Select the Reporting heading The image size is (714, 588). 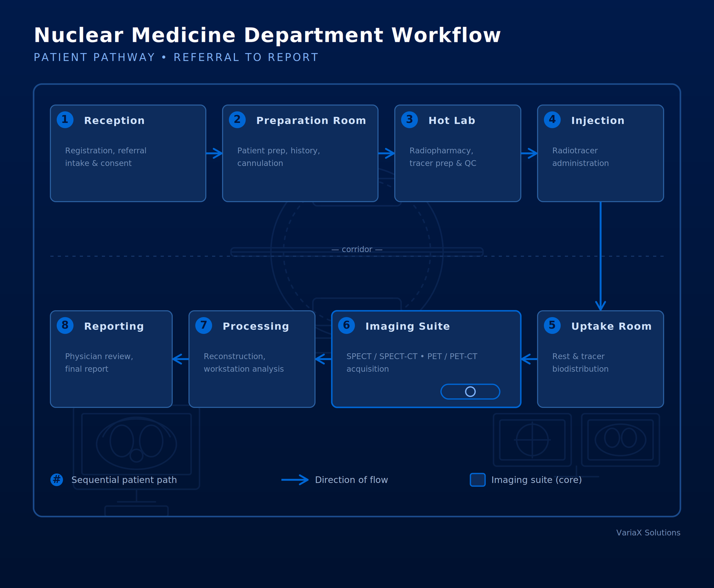[x=114, y=326]
